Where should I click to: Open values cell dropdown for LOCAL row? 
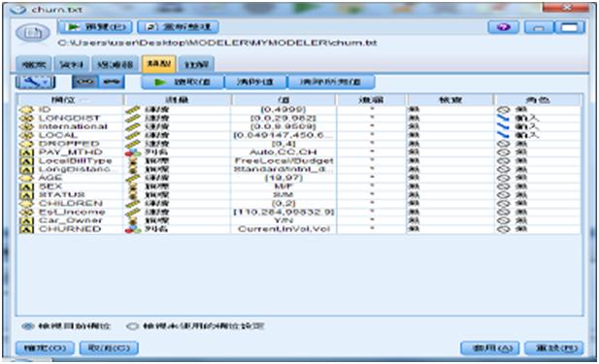283,135
